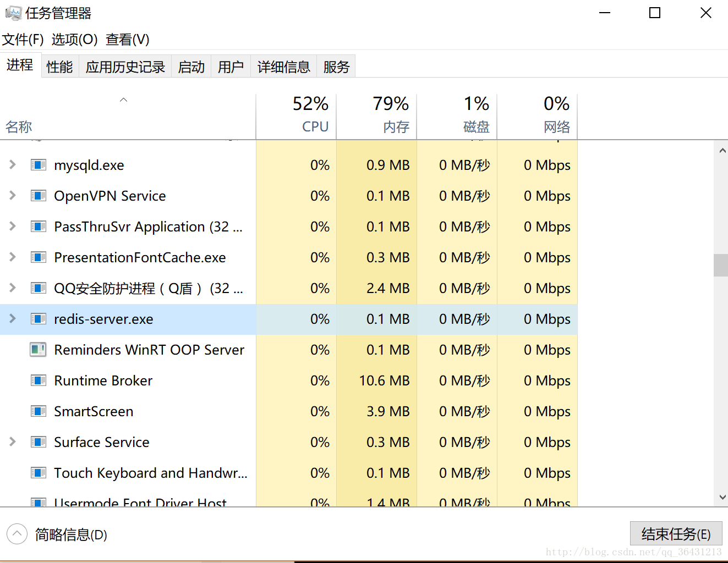Click the PresentationFontCache.exe process icon

(x=38, y=257)
